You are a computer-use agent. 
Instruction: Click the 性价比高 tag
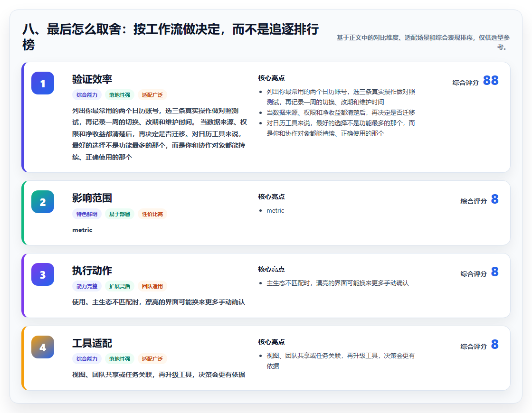point(152,214)
